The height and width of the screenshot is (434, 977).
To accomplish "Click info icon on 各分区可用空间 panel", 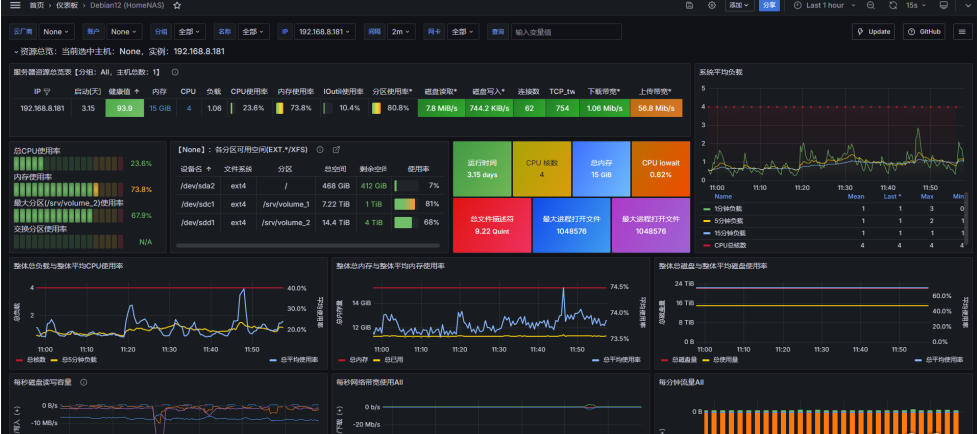I will (320, 150).
